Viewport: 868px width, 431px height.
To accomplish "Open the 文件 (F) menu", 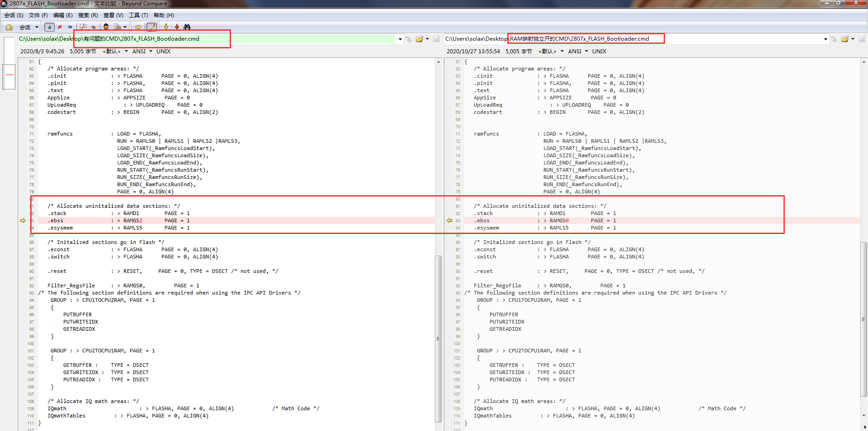I will tap(38, 15).
